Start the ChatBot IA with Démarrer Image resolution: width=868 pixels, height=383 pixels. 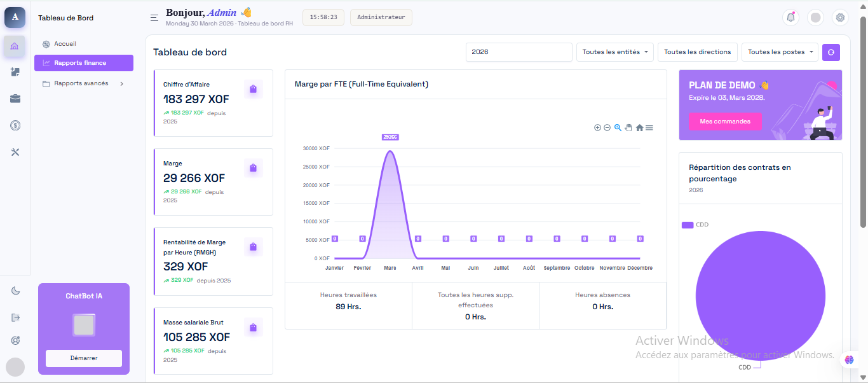coord(84,358)
